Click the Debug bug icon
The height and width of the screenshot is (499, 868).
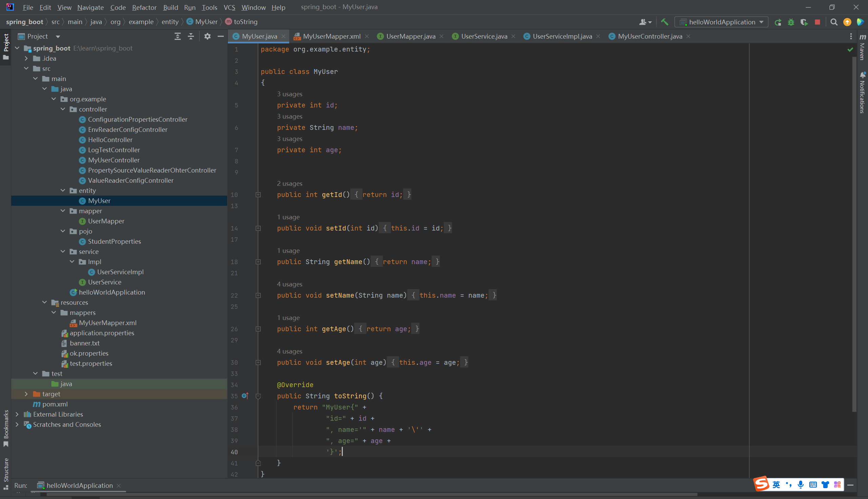[791, 22]
